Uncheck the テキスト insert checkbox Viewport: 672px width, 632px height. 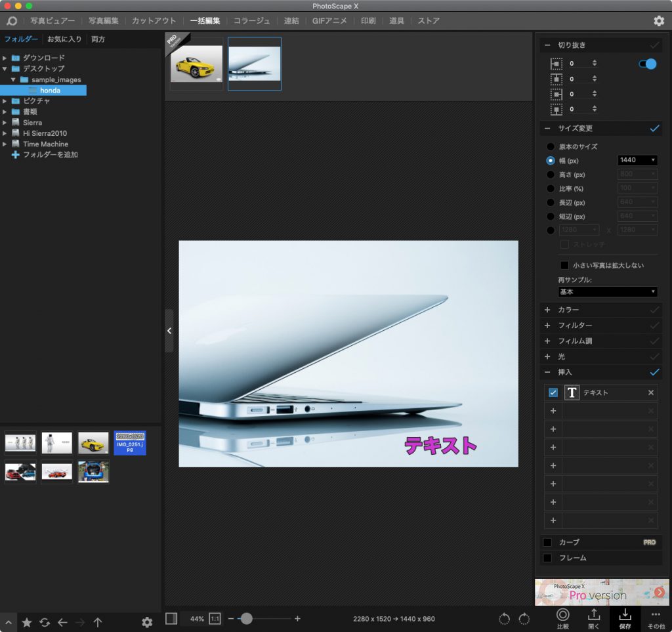click(553, 392)
